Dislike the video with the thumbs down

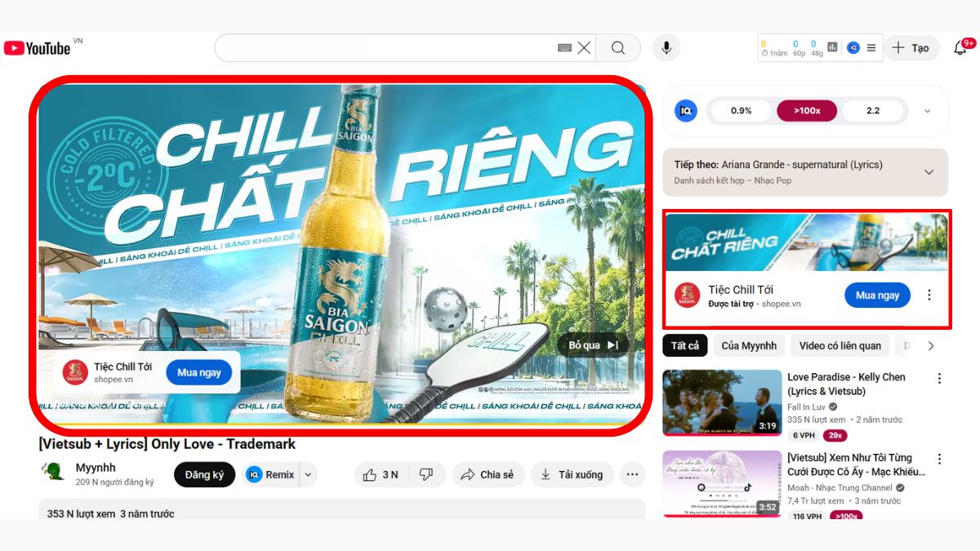pos(425,474)
